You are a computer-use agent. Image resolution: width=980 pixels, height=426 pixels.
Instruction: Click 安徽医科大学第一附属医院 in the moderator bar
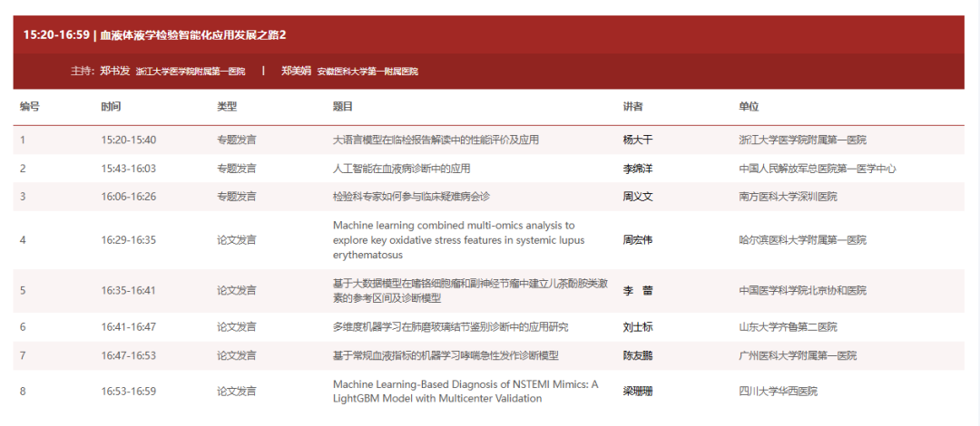[x=367, y=72]
